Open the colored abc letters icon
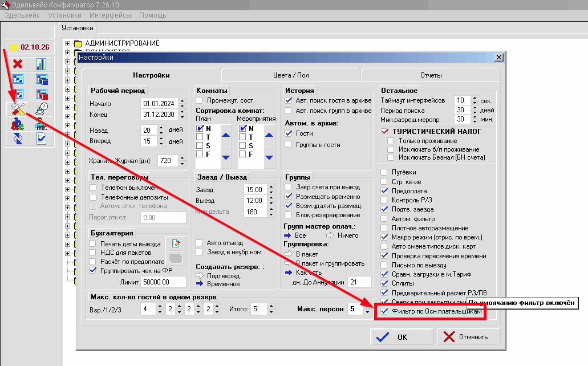The width and height of the screenshot is (588, 366). coord(18,124)
